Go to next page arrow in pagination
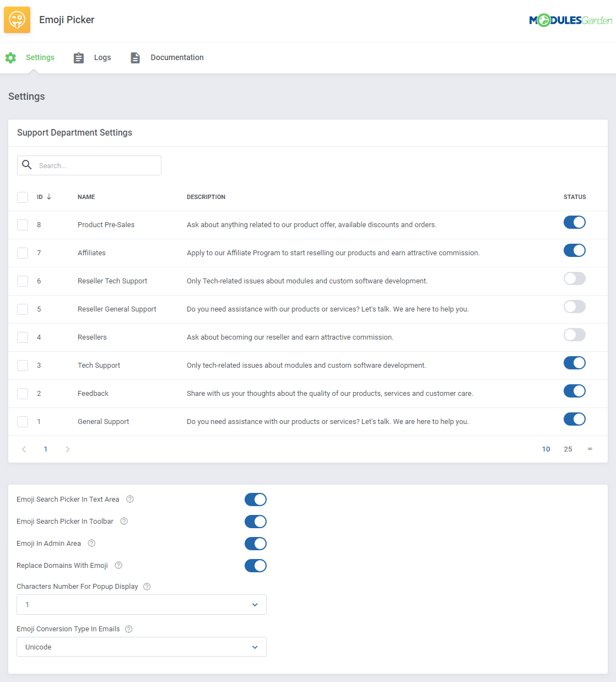This screenshot has width=616, height=682. tap(68, 449)
